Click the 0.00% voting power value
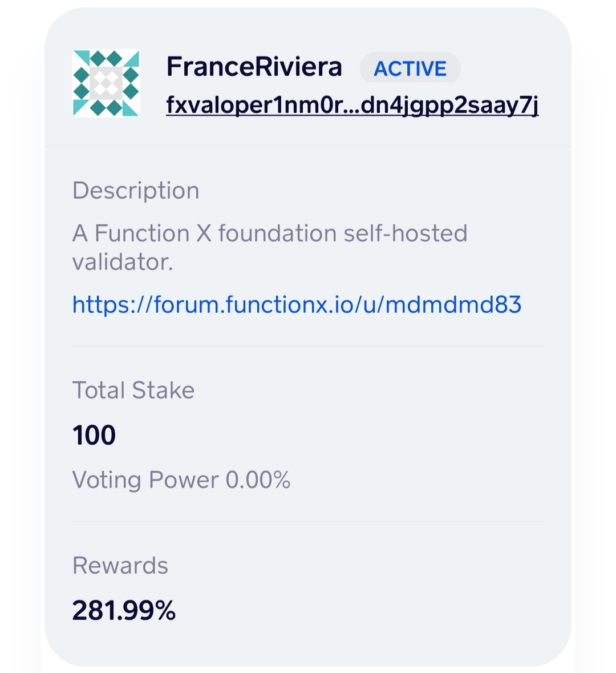The height and width of the screenshot is (673, 616). (258, 480)
